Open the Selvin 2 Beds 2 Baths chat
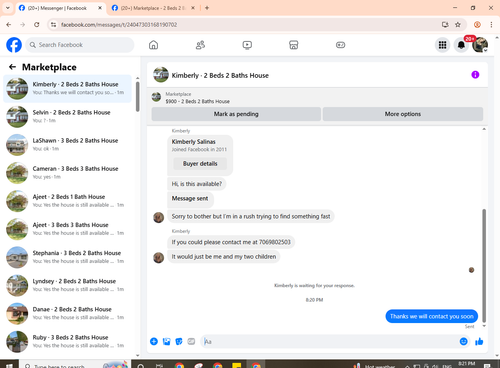The width and height of the screenshot is (500, 368). (x=67, y=116)
